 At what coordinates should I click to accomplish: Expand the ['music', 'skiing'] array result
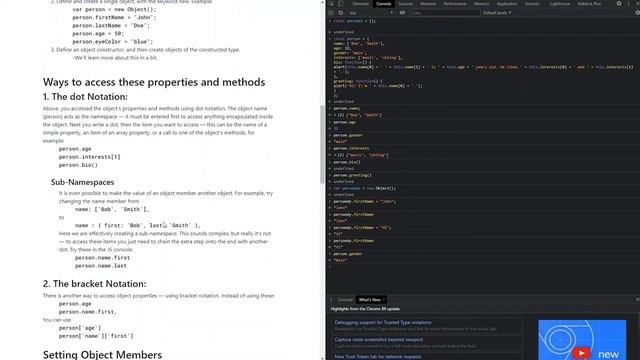click(336, 155)
